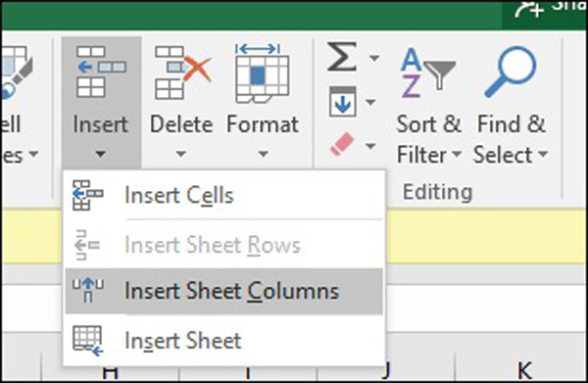Open the Fill dropdown arrow
The width and height of the screenshot is (588, 383).
pyautogui.click(x=370, y=102)
